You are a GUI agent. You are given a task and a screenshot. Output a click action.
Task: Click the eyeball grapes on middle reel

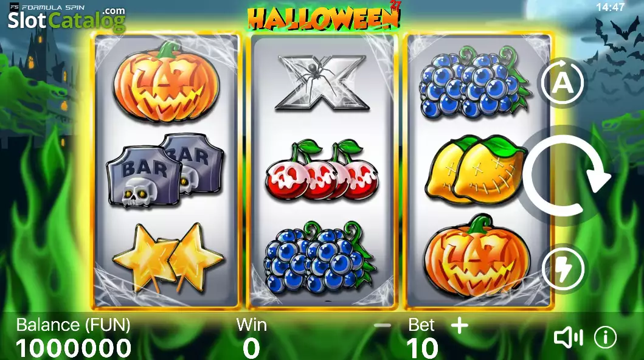point(319,256)
